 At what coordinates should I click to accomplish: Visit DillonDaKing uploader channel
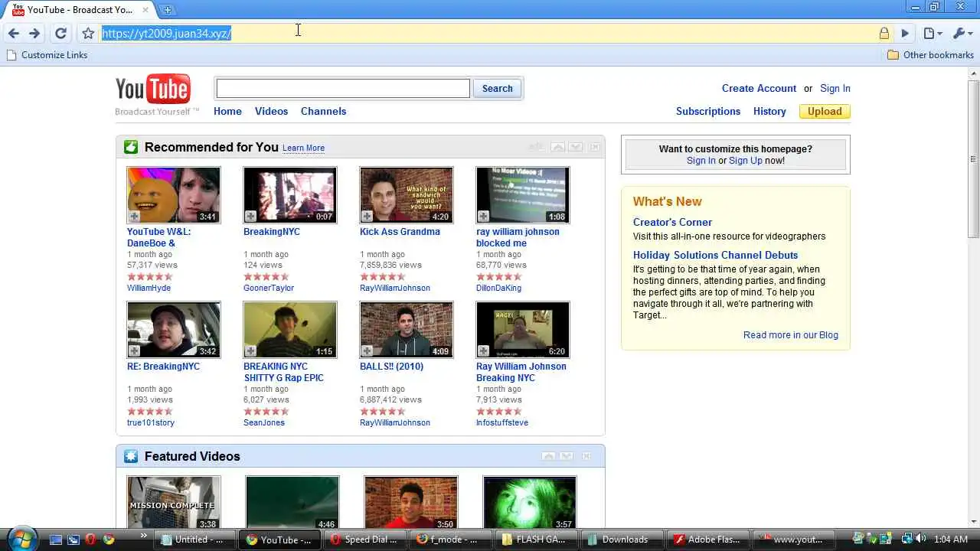click(498, 288)
